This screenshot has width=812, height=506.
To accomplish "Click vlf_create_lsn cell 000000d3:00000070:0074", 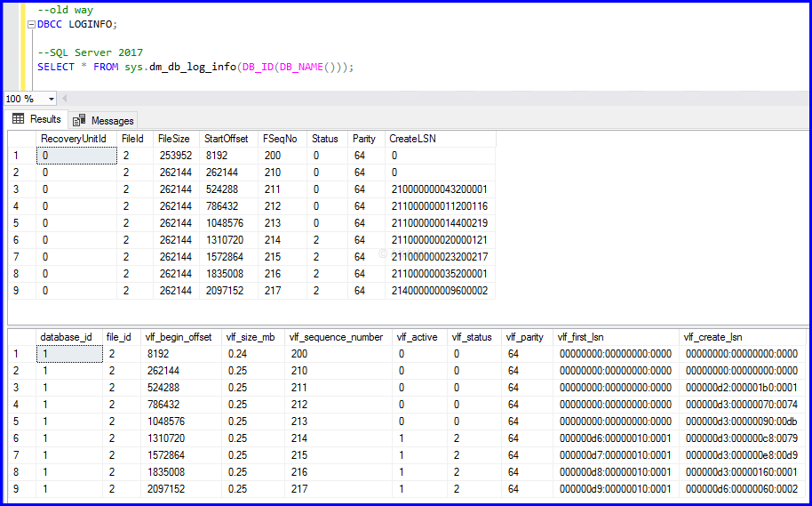I will point(743,405).
